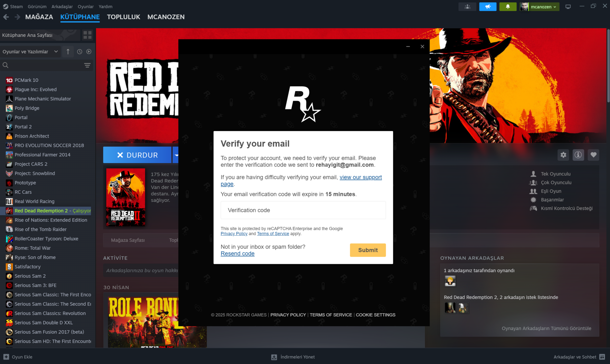The height and width of the screenshot is (364, 610).
Task: Click the Submit button in the Rockstar dialog
Action: point(368,250)
